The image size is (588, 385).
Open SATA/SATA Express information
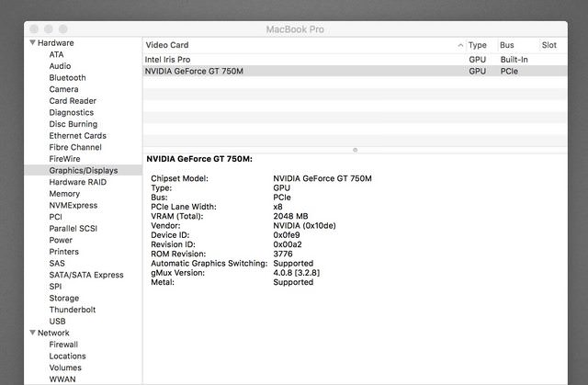86,275
